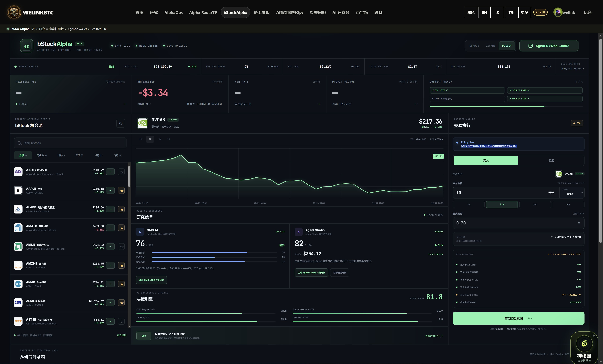Click the minus button on AAPLB row

(110, 190)
